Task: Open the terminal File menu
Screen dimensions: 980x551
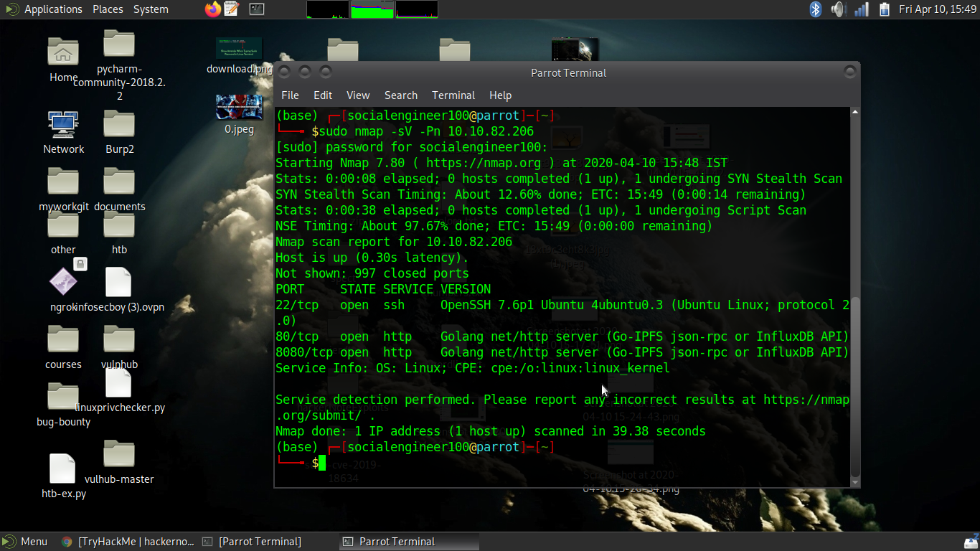Action: (290, 95)
